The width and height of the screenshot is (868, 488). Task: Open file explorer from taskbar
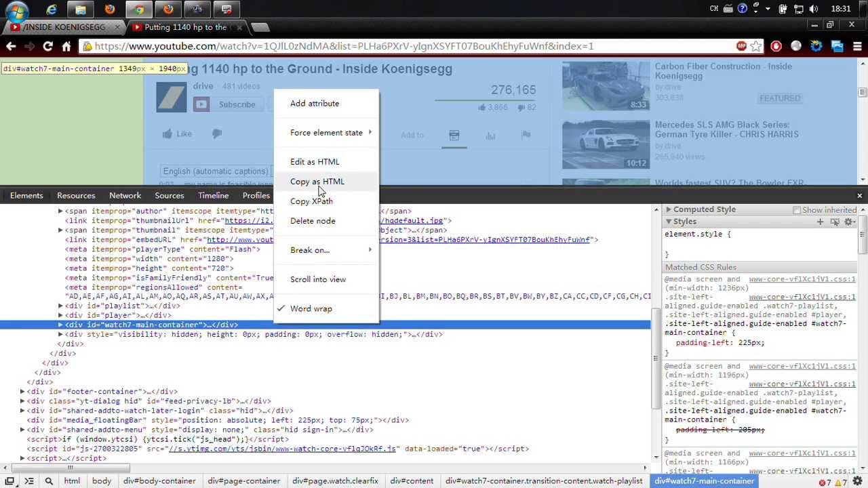81,9
